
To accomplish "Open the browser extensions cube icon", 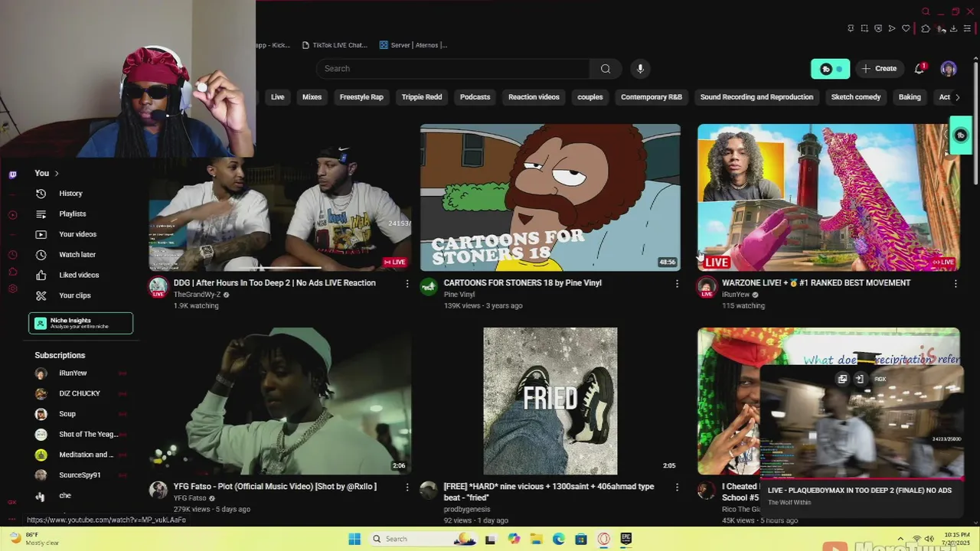I will pos(925,28).
